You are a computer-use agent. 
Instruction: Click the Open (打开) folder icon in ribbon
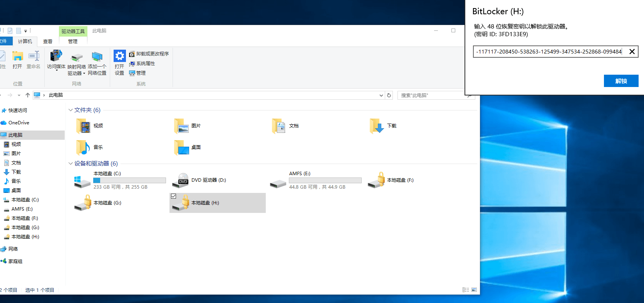click(17, 56)
